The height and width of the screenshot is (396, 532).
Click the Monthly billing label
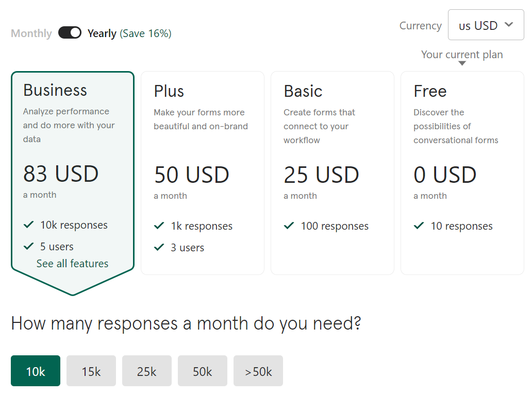pyautogui.click(x=31, y=33)
